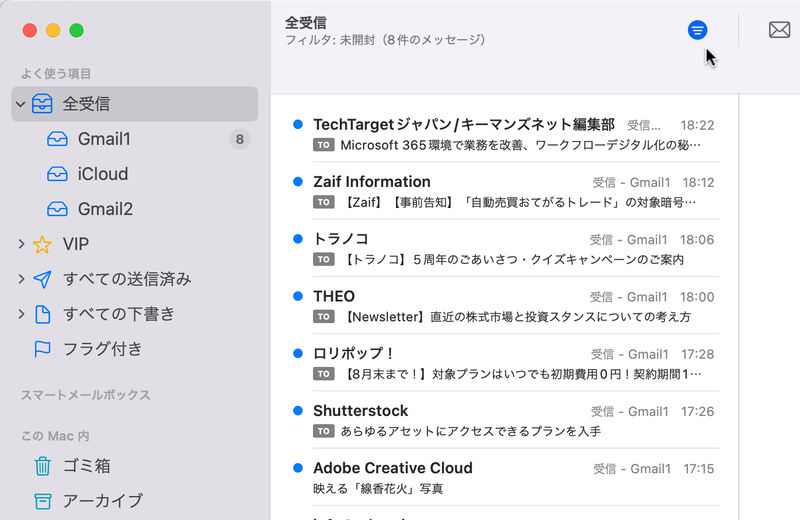Image resolution: width=800 pixels, height=520 pixels.
Task: Click the get new mail envelope icon
Action: (779, 30)
